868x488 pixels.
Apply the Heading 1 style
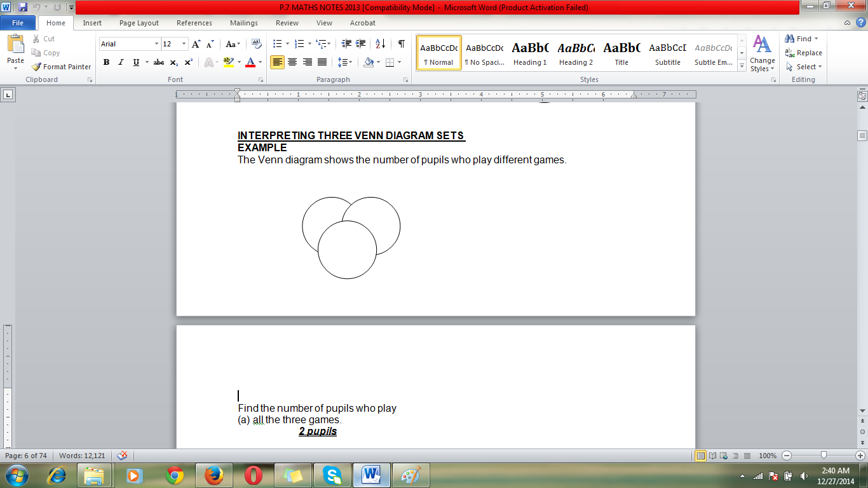[530, 53]
